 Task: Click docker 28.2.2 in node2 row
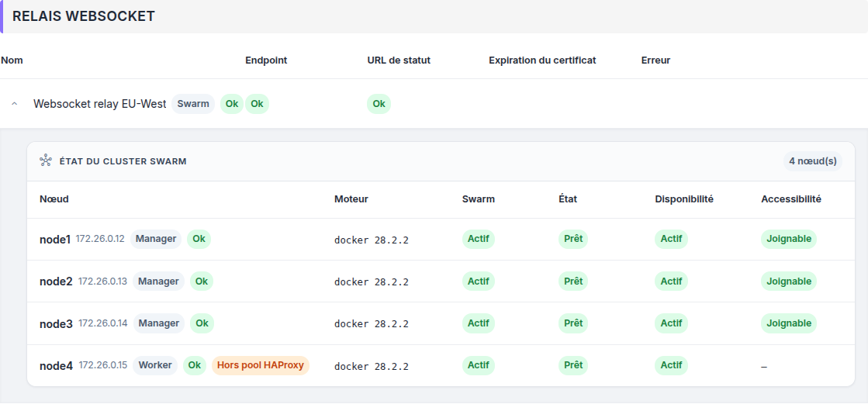point(372,282)
